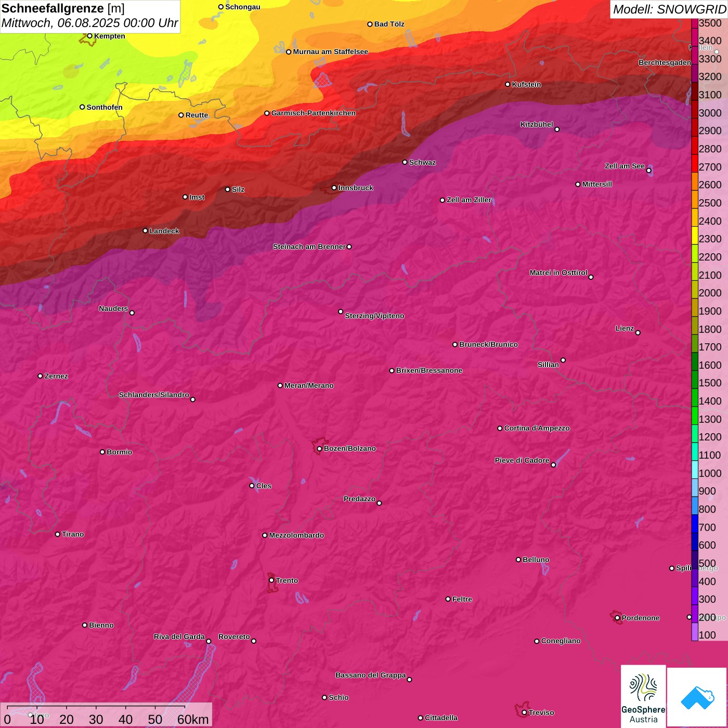This screenshot has width=728, height=728.
Task: Click the Innsbruck city marker
Action: (x=334, y=188)
